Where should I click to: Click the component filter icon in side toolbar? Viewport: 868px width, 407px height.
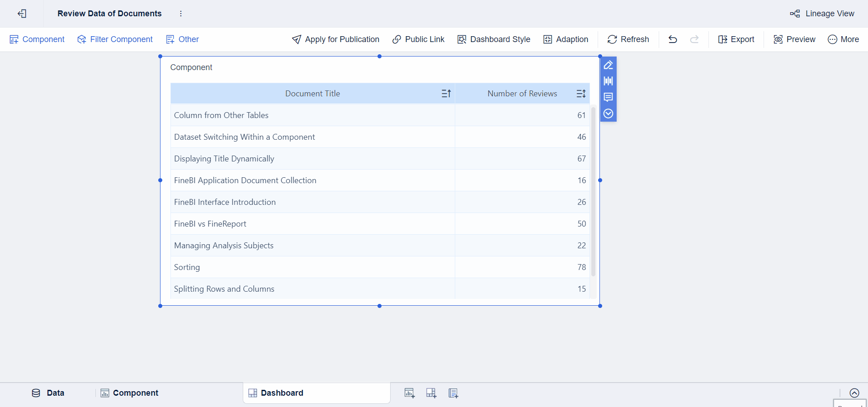(x=609, y=81)
